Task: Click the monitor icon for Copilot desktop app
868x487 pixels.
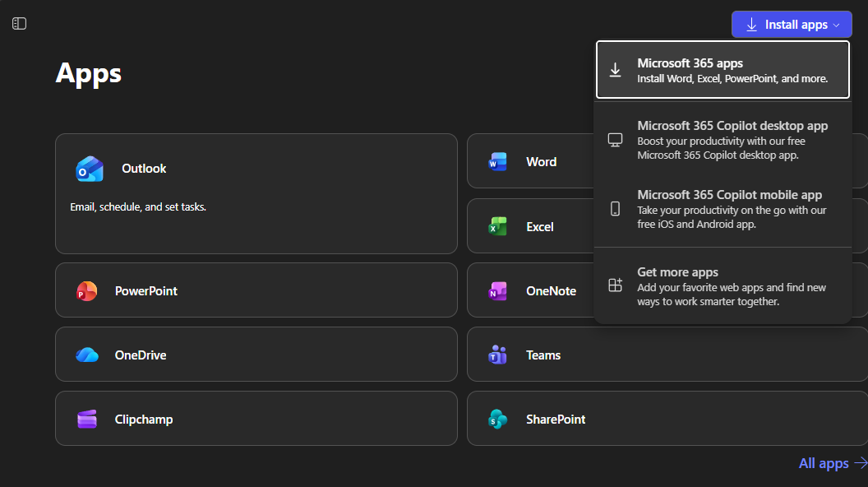Action: click(x=615, y=140)
